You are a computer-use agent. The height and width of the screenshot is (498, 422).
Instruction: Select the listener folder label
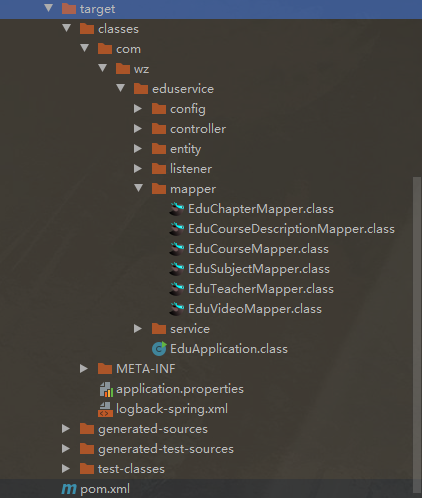pyautogui.click(x=191, y=169)
